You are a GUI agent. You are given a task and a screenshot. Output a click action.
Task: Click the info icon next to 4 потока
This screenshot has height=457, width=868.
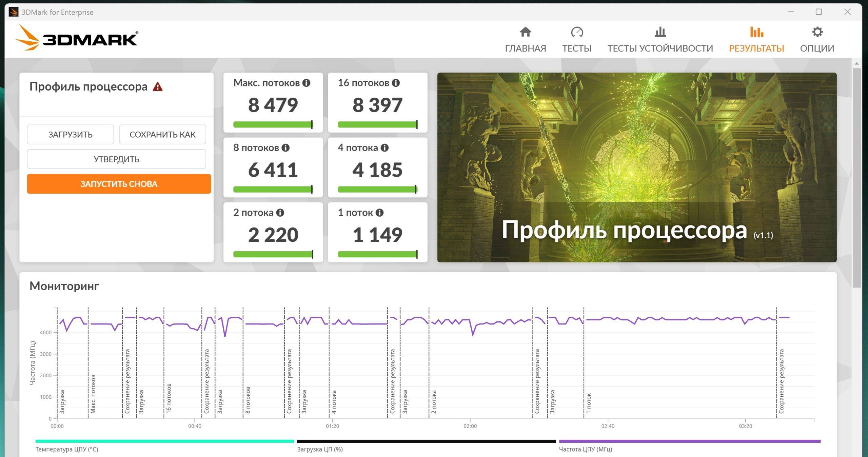[384, 148]
